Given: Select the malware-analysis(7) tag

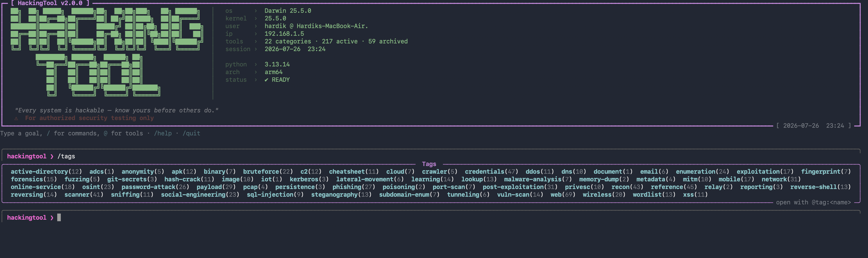Looking at the screenshot, I should coord(538,179).
